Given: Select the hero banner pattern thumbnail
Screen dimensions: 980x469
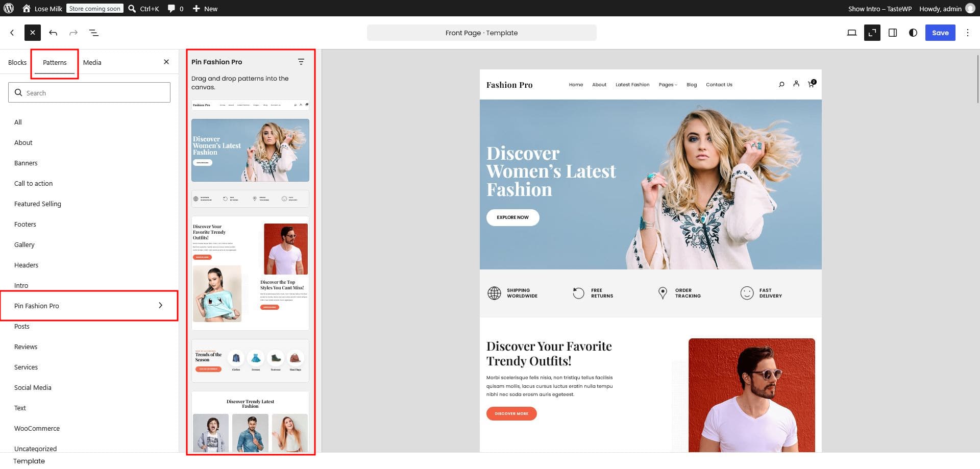Looking at the screenshot, I should coord(250,150).
